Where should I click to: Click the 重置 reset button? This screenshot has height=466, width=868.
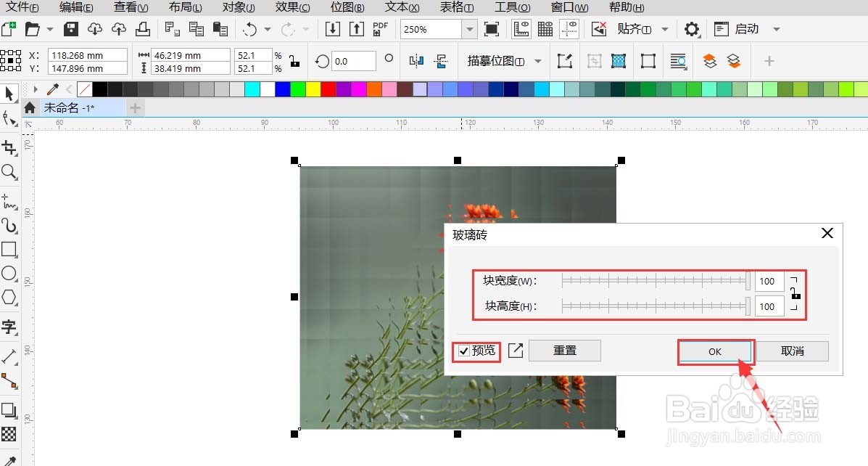tap(565, 350)
